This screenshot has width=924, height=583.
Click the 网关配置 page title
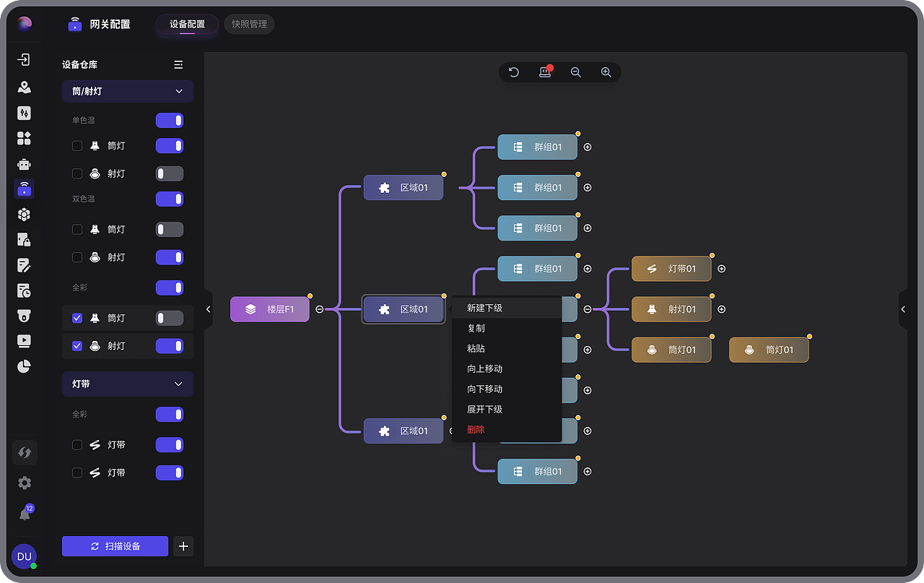[110, 24]
